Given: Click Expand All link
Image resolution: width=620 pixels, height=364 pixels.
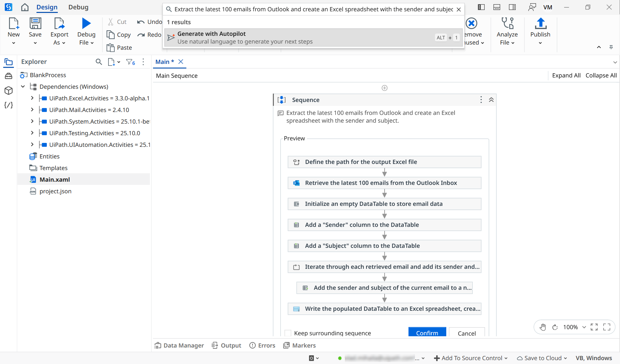Looking at the screenshot, I should [x=566, y=76].
